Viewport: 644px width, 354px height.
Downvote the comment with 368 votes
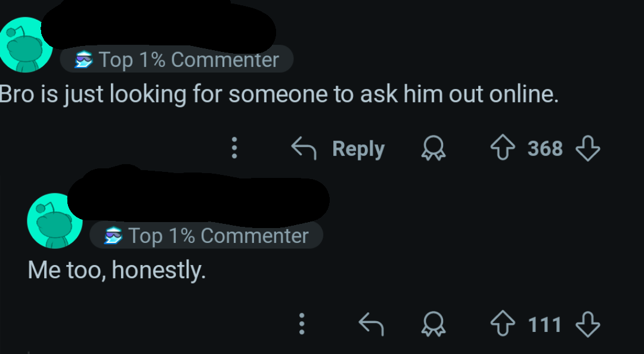(x=588, y=147)
